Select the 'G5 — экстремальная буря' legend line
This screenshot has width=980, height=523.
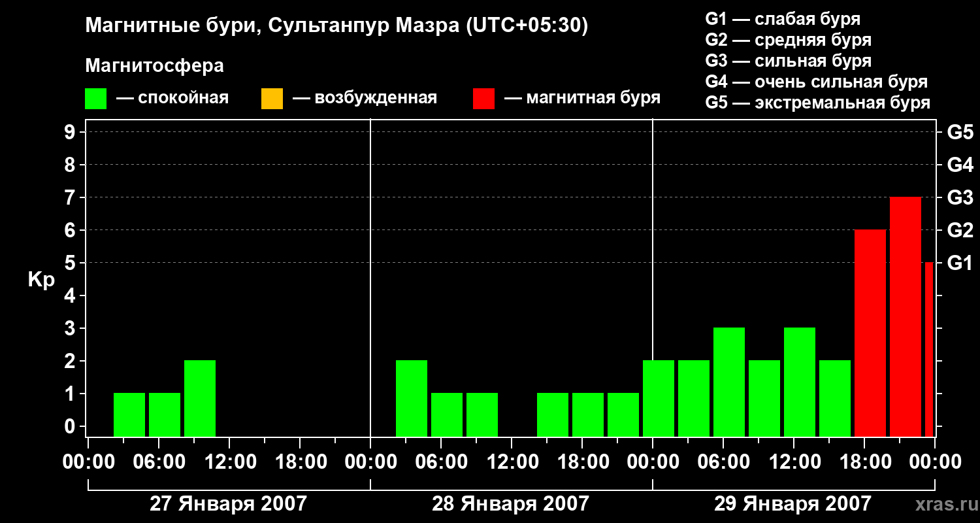click(817, 103)
